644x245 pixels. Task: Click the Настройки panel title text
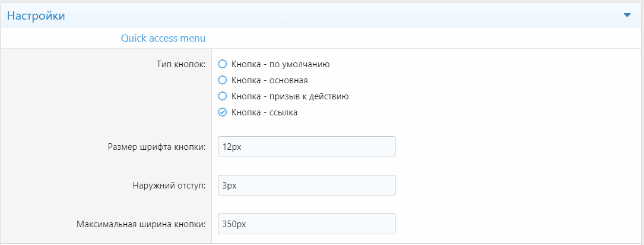coord(36,16)
